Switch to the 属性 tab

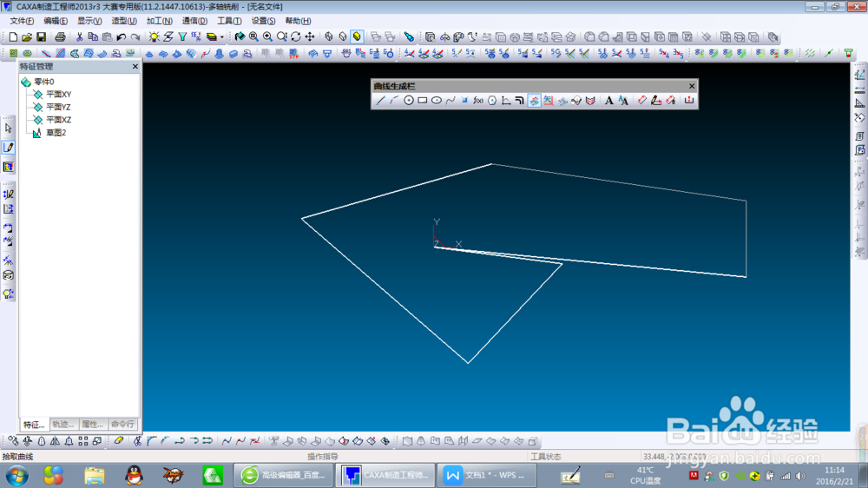[x=93, y=425]
